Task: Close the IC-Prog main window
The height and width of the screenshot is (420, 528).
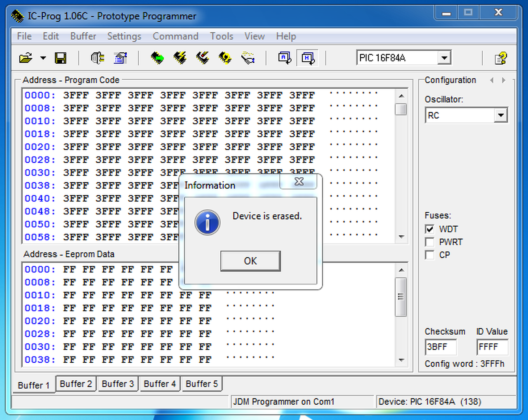Action: [498, 13]
